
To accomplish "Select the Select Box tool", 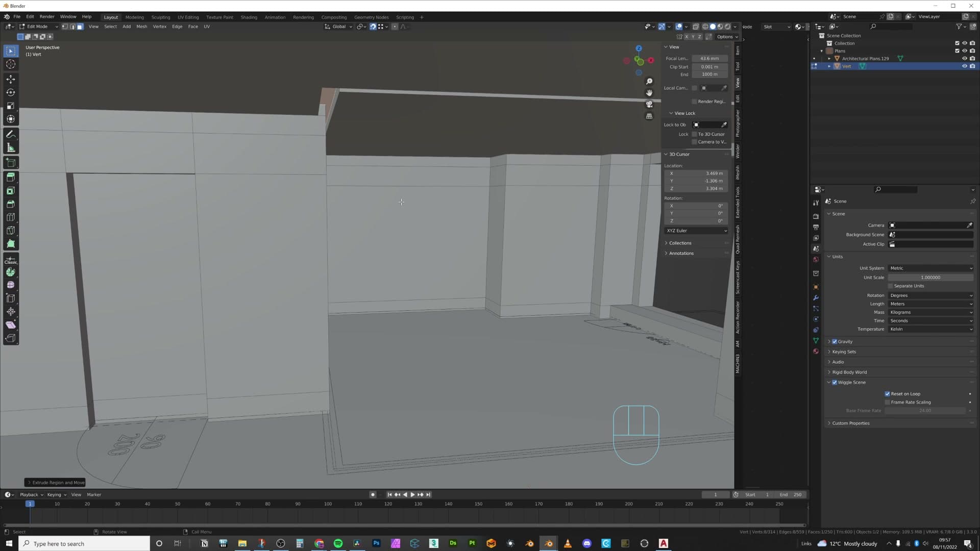I will [x=11, y=51].
